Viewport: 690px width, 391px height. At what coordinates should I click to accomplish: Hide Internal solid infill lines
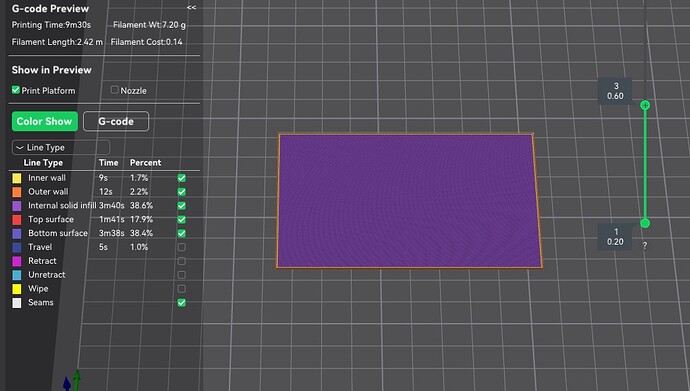pos(181,206)
